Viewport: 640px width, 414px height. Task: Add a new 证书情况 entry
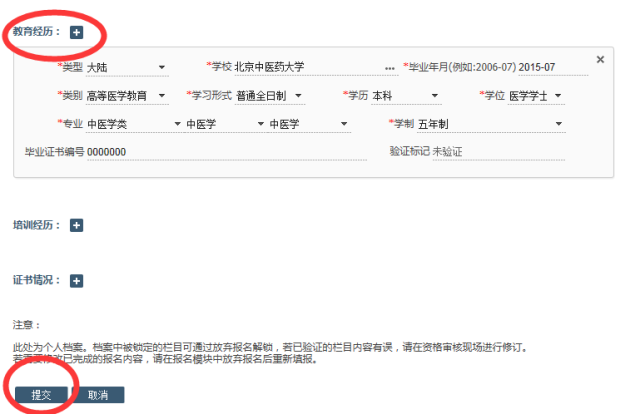pos(76,281)
